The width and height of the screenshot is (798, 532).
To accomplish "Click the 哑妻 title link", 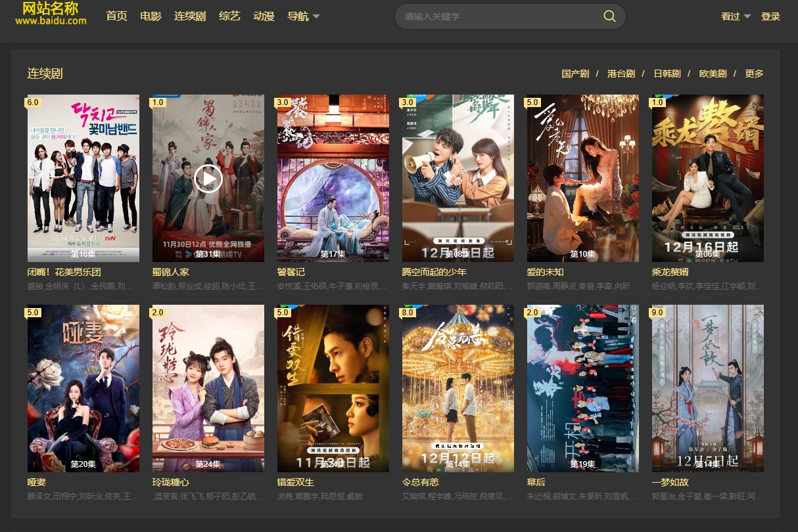I will click(37, 482).
